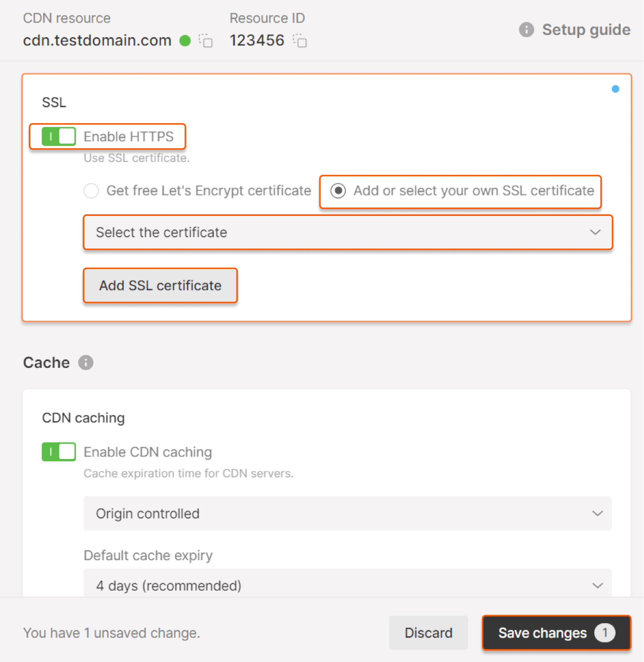The height and width of the screenshot is (662, 644).
Task: Click the Cache section info icon
Action: (85, 362)
